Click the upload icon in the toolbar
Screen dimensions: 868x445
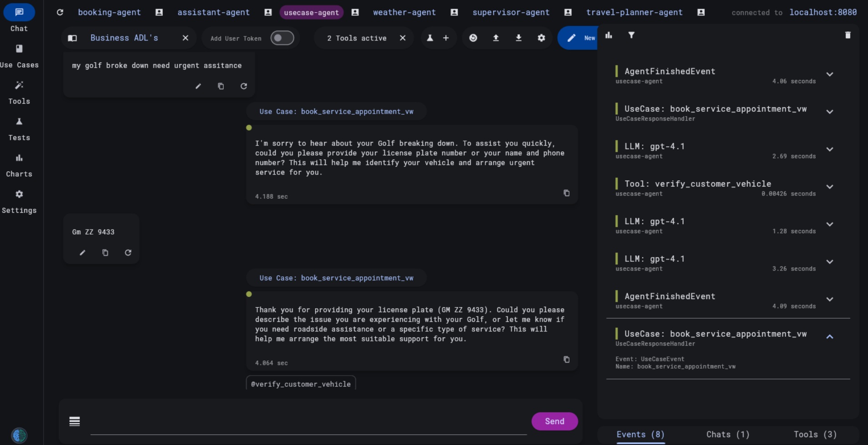tap(496, 38)
